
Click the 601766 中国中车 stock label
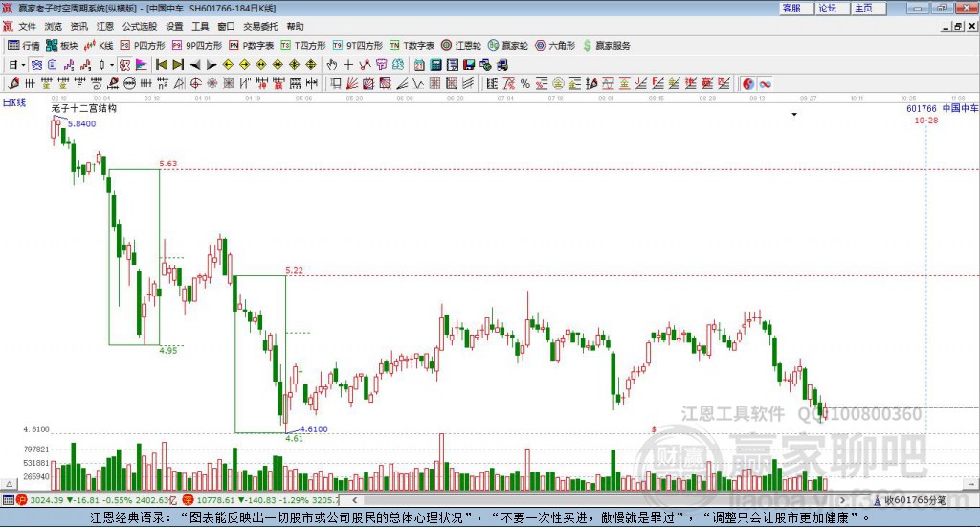point(942,108)
